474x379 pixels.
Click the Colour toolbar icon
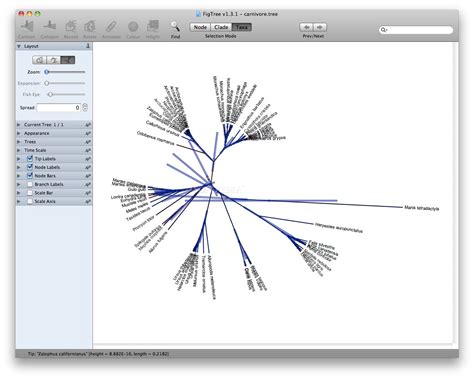point(133,26)
